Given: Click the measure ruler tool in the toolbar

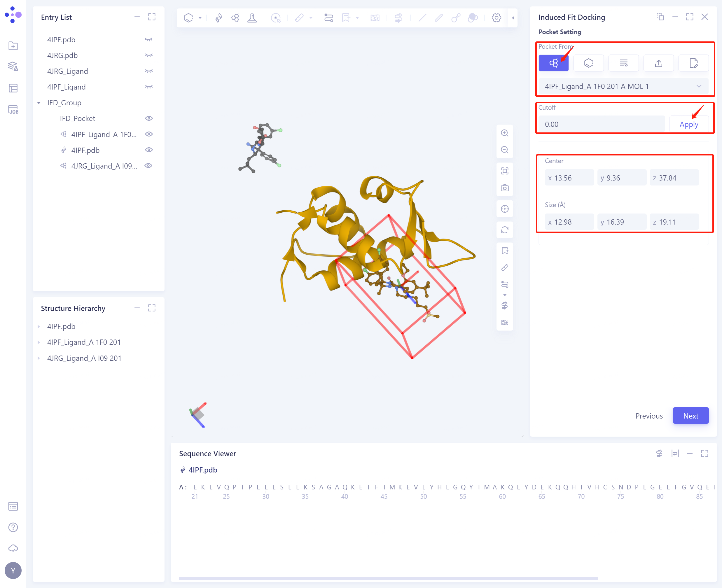Looking at the screenshot, I should click(300, 17).
